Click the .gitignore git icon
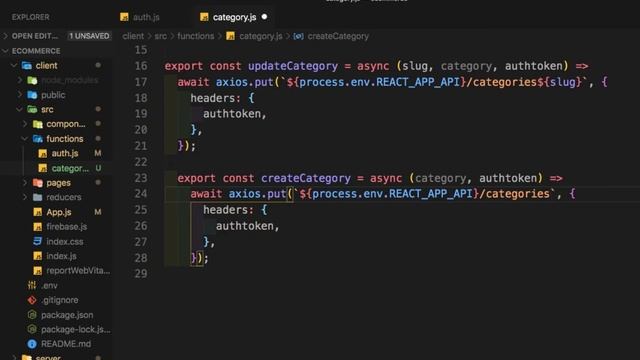Image resolution: width=640 pixels, height=360 pixels. [32, 300]
